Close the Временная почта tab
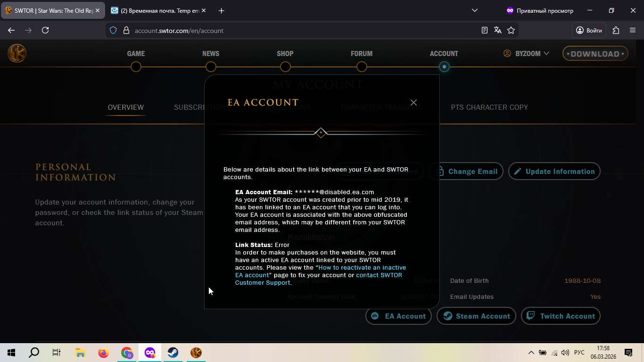This screenshot has height=362, width=644. [204, 10]
